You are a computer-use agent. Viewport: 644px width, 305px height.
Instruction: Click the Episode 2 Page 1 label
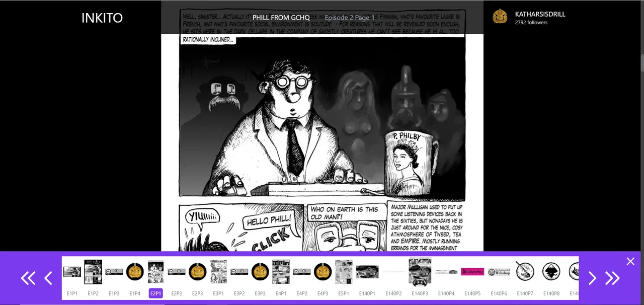coord(350,18)
